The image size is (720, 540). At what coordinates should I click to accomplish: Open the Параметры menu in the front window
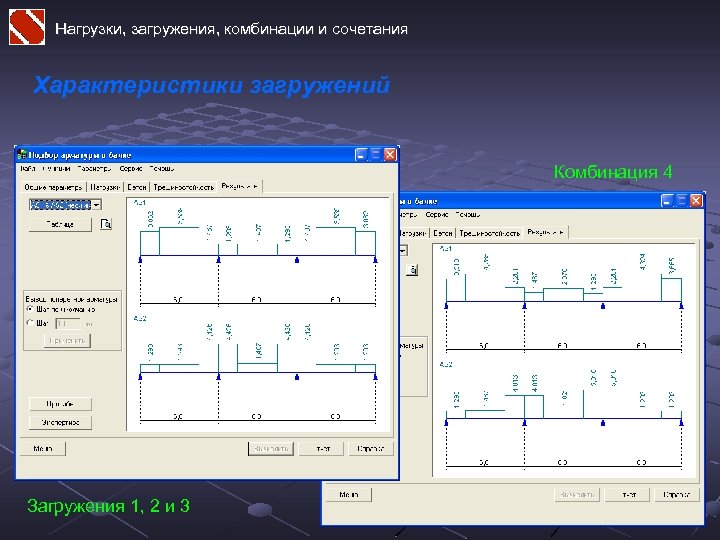(x=94, y=169)
